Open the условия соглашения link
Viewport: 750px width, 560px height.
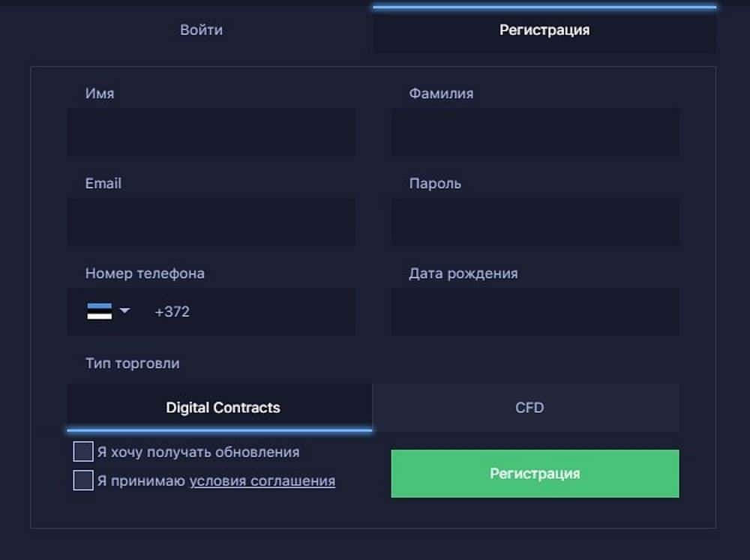click(x=262, y=481)
